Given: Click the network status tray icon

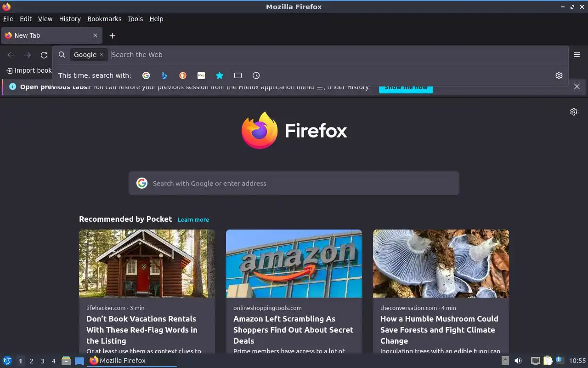Looking at the screenshot, I should (x=536, y=361).
